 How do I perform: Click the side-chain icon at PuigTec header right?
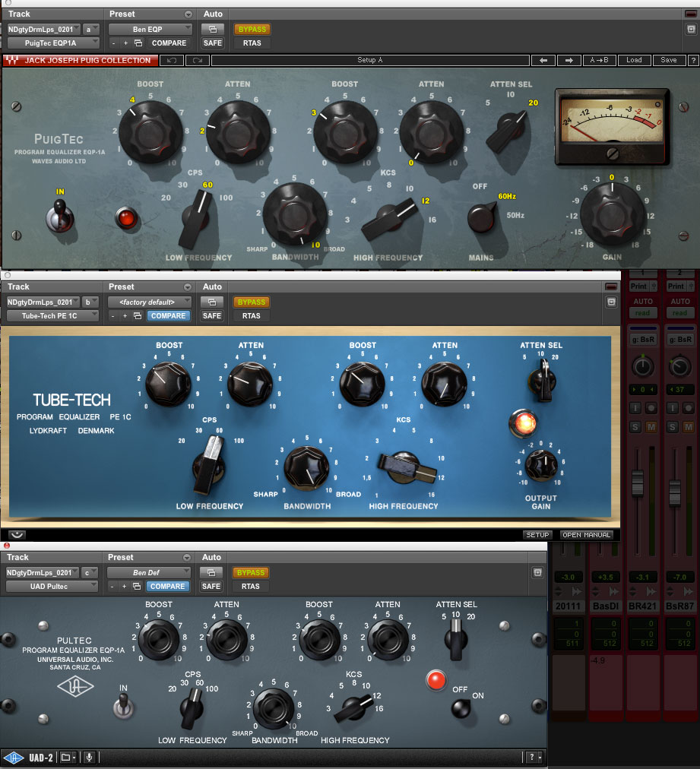tap(691, 30)
